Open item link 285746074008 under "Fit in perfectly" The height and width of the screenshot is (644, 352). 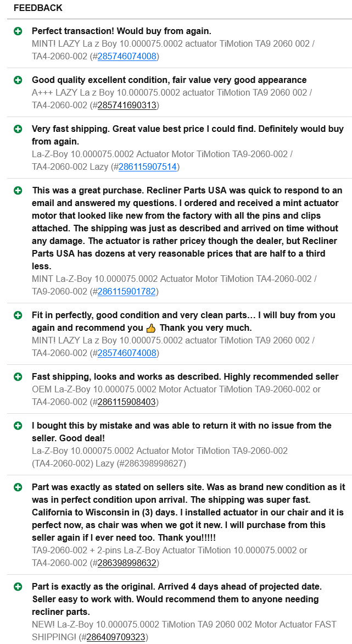(x=126, y=353)
